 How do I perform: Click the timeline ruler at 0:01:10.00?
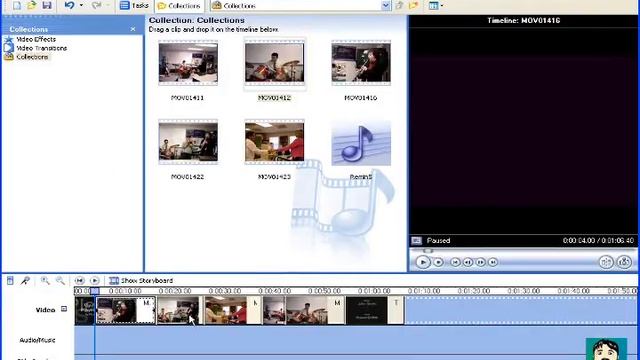click(x=424, y=291)
